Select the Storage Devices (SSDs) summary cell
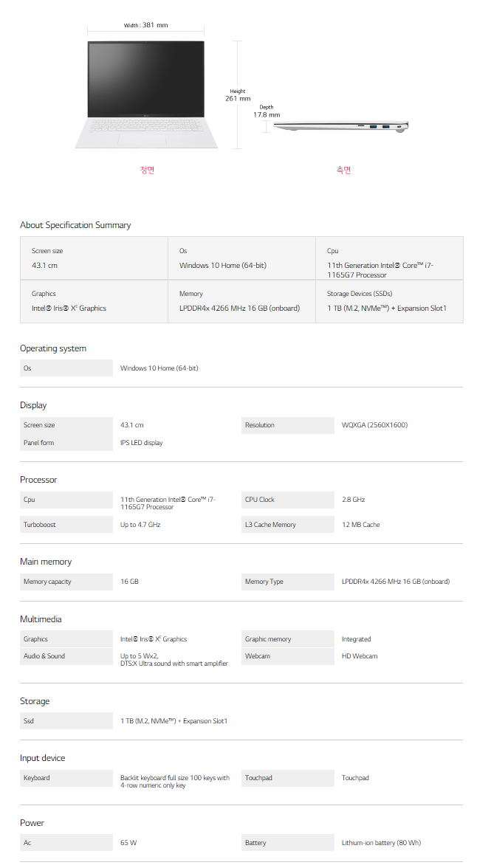The height and width of the screenshot is (868, 477). click(389, 301)
